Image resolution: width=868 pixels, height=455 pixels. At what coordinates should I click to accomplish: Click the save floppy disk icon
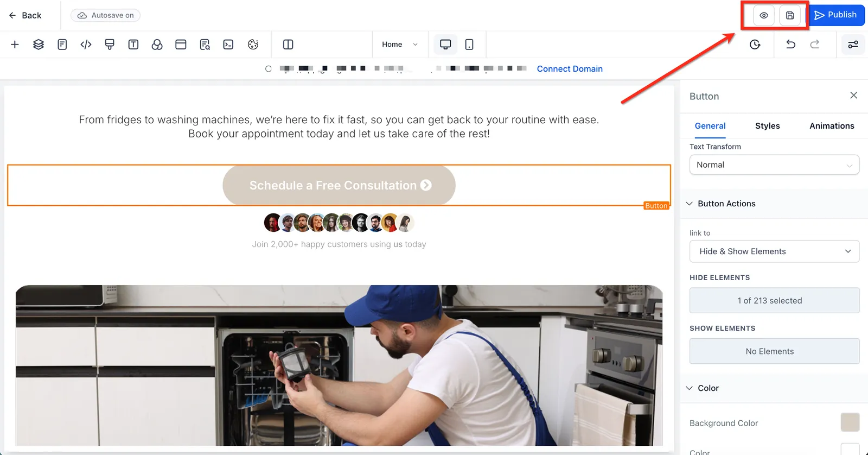[790, 15]
